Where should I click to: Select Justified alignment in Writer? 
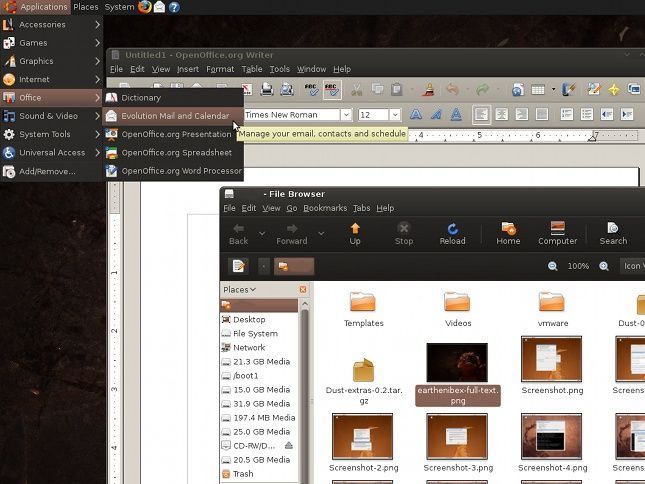click(x=542, y=114)
